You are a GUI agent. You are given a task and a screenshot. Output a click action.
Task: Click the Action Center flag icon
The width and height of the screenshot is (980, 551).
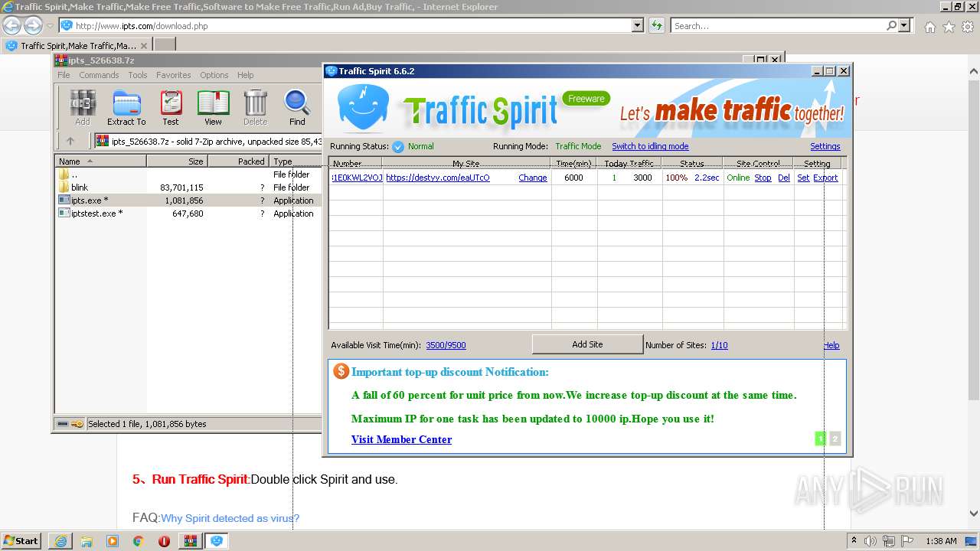pyautogui.click(x=907, y=541)
